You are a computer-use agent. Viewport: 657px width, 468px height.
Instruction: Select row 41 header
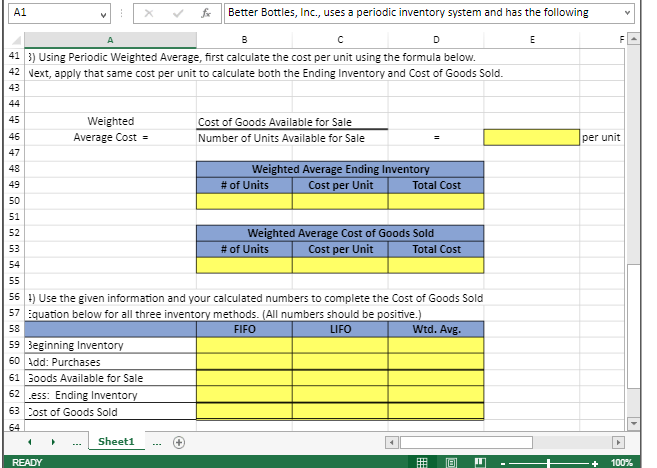click(14, 56)
